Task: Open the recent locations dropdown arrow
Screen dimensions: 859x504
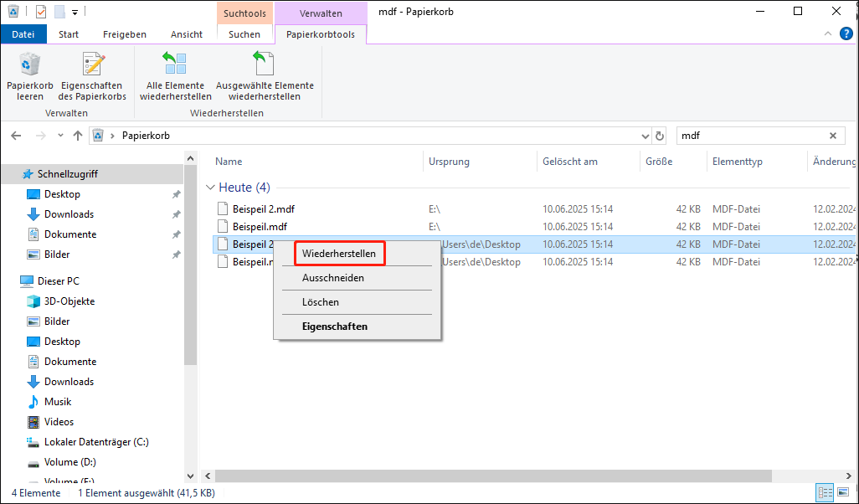Action: [61, 136]
